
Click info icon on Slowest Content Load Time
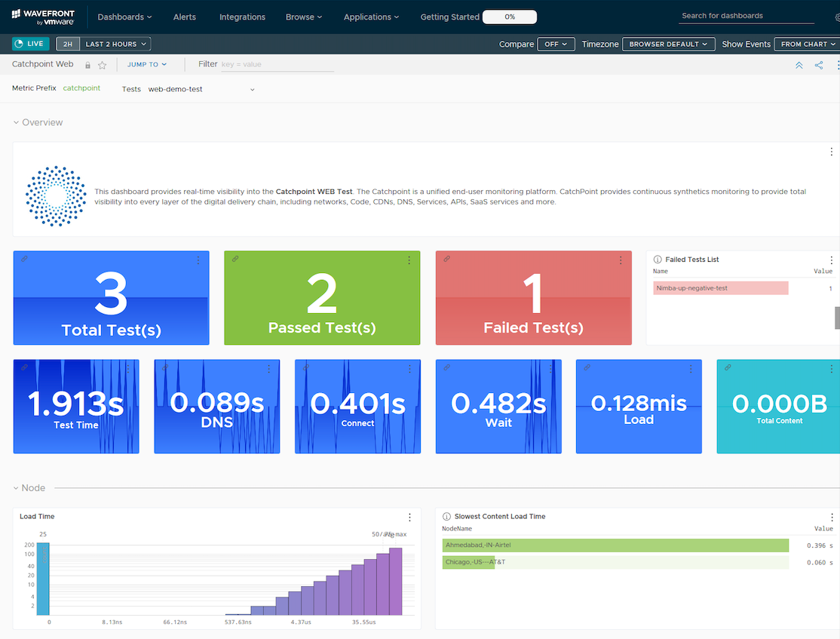446,517
